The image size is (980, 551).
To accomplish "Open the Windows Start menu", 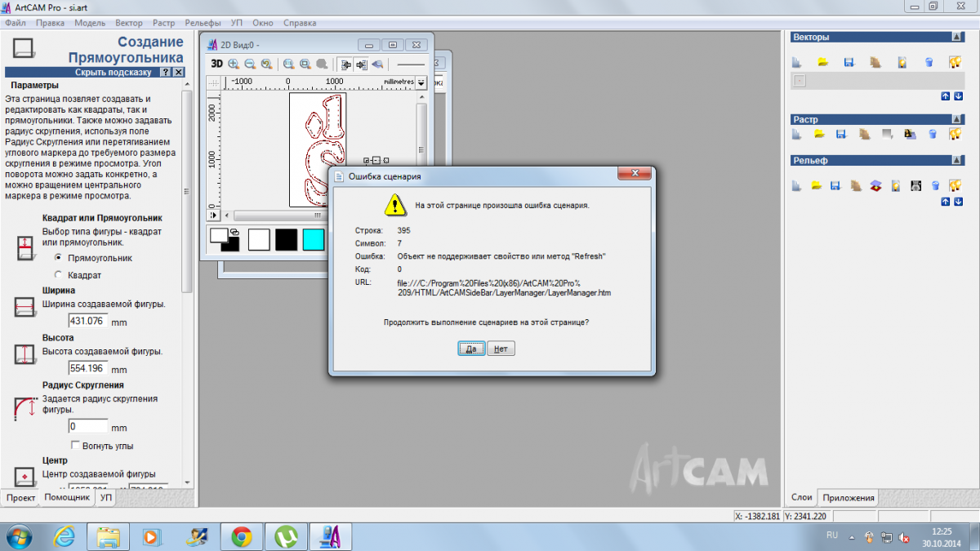I will [18, 536].
